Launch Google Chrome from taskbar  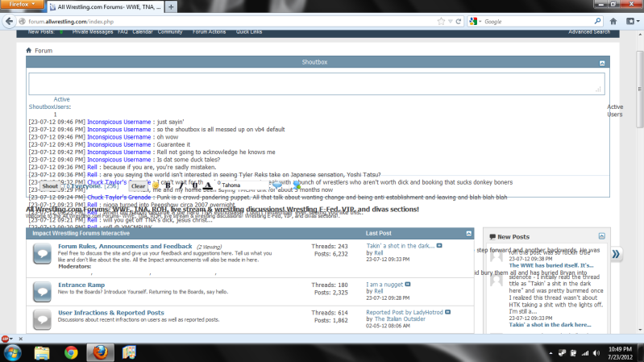coord(71,352)
